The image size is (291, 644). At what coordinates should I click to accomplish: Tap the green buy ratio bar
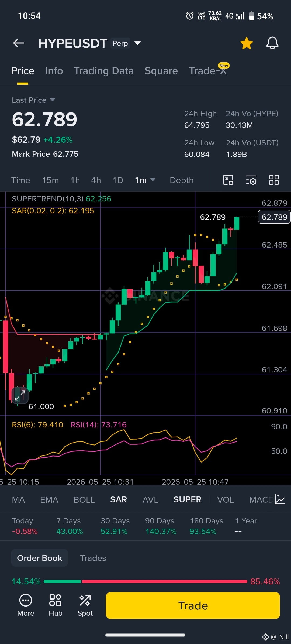click(62, 581)
